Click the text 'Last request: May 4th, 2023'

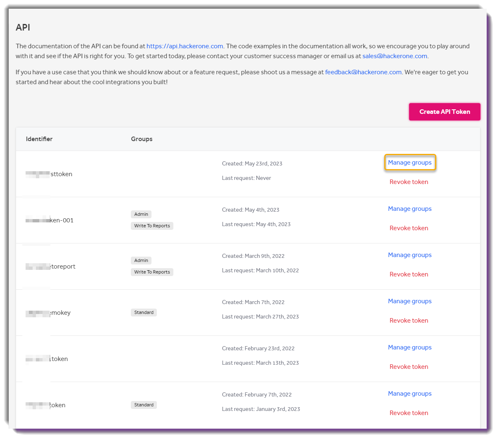click(256, 224)
